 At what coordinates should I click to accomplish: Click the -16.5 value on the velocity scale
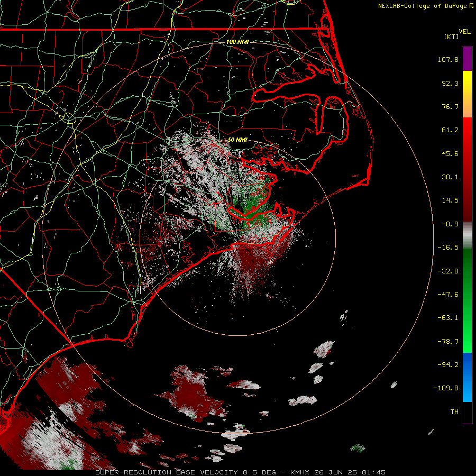[448, 248]
